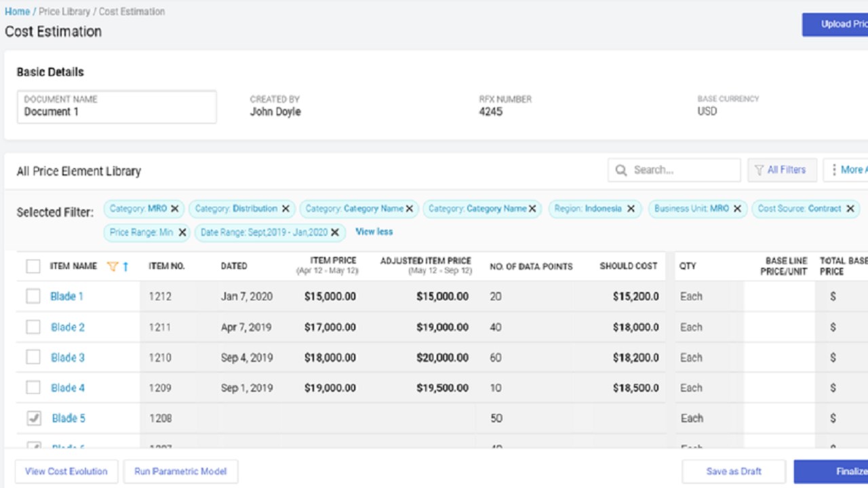The height and width of the screenshot is (488, 868).
Task: Remove the Region: Indonesia filter chip
Action: 631,209
